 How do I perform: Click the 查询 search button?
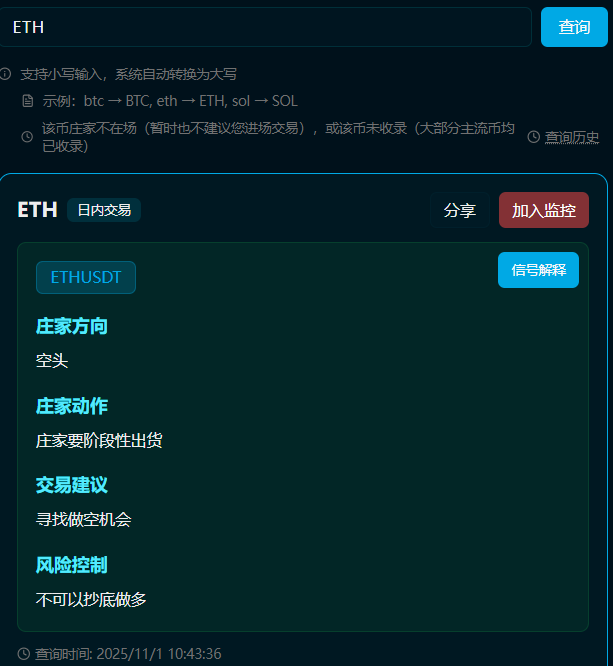tap(574, 27)
